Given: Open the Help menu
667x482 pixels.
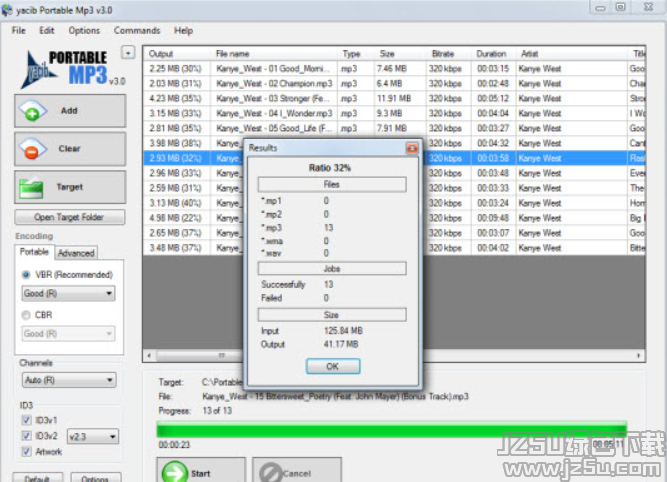Looking at the screenshot, I should pos(183,31).
